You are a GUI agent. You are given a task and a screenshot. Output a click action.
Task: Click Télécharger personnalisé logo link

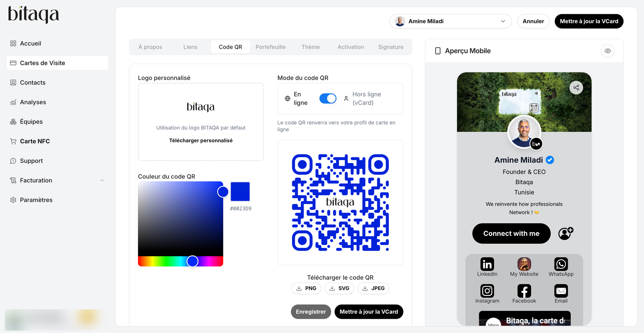[x=201, y=140]
